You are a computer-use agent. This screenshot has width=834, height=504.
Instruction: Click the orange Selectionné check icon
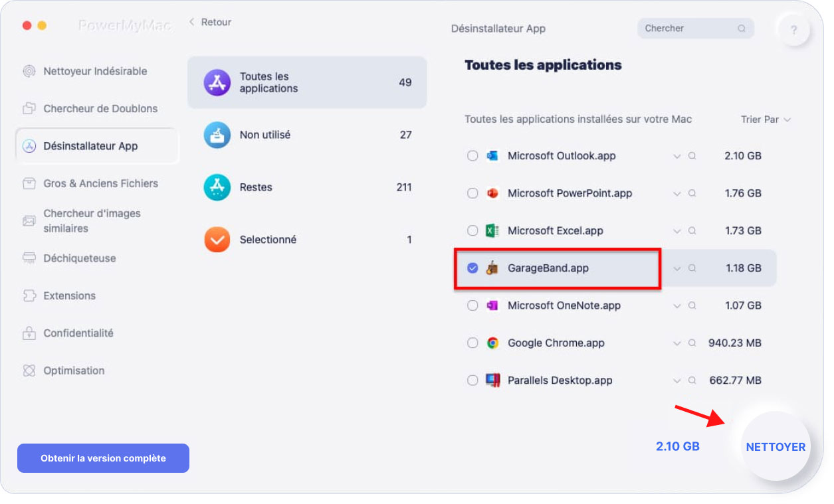coord(217,240)
